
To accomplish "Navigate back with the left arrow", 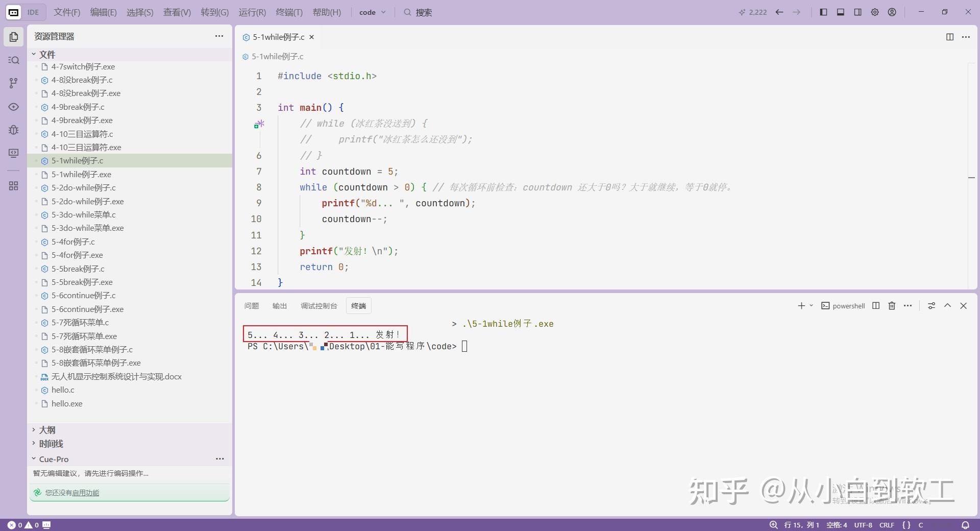I will click(x=779, y=12).
